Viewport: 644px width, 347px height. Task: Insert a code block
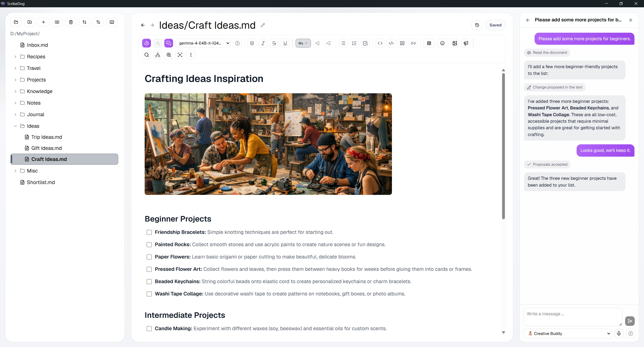tap(391, 43)
